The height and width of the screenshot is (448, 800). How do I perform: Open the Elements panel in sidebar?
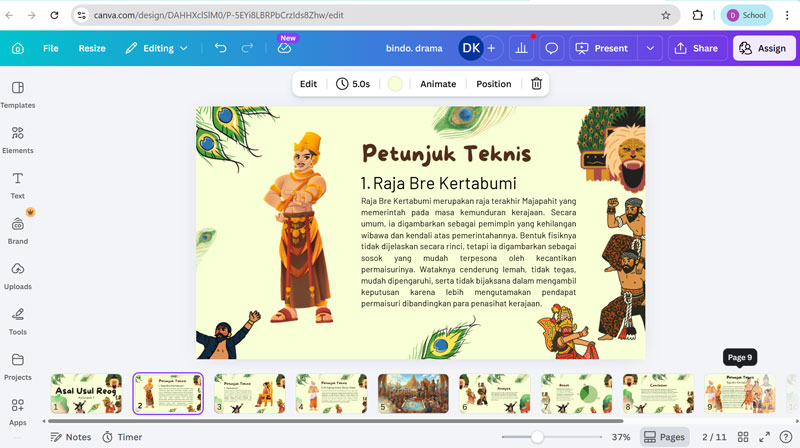(18, 139)
